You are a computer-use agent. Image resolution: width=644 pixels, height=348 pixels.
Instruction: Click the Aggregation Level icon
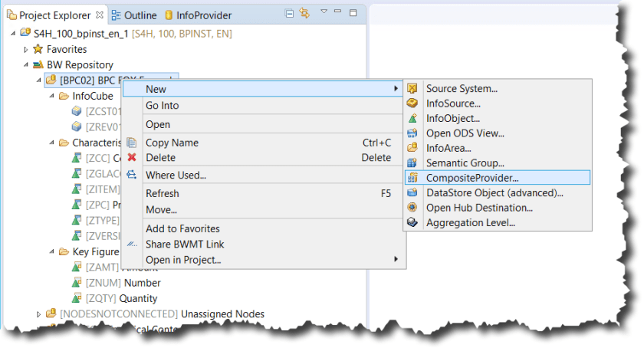click(x=412, y=222)
